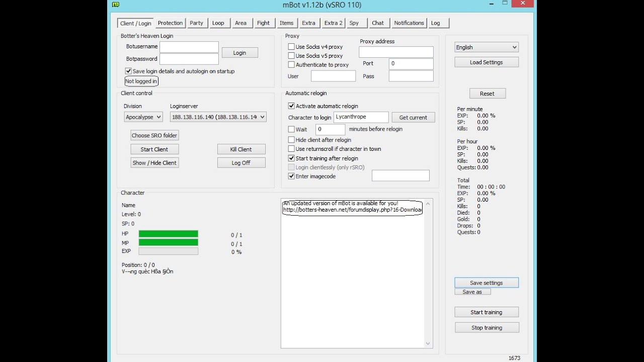Focus the imagecode text field
Image resolution: width=644 pixels, height=362 pixels.
tap(400, 175)
